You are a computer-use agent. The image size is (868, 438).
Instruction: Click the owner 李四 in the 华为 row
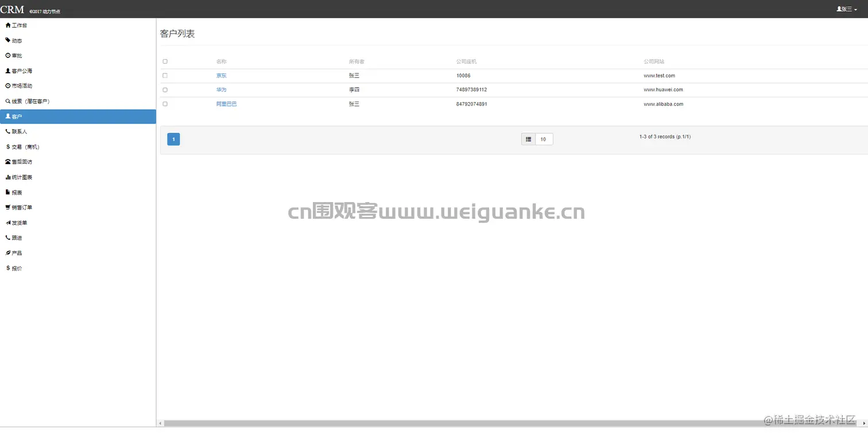(x=354, y=90)
